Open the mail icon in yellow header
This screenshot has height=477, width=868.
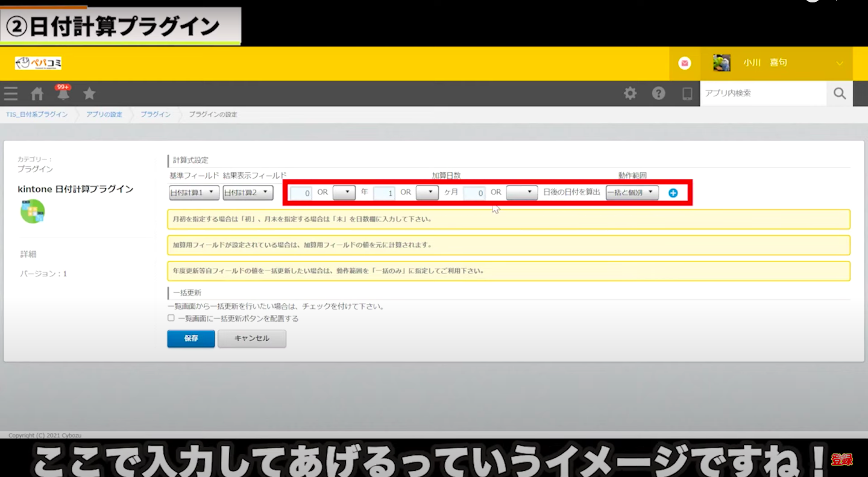(685, 63)
